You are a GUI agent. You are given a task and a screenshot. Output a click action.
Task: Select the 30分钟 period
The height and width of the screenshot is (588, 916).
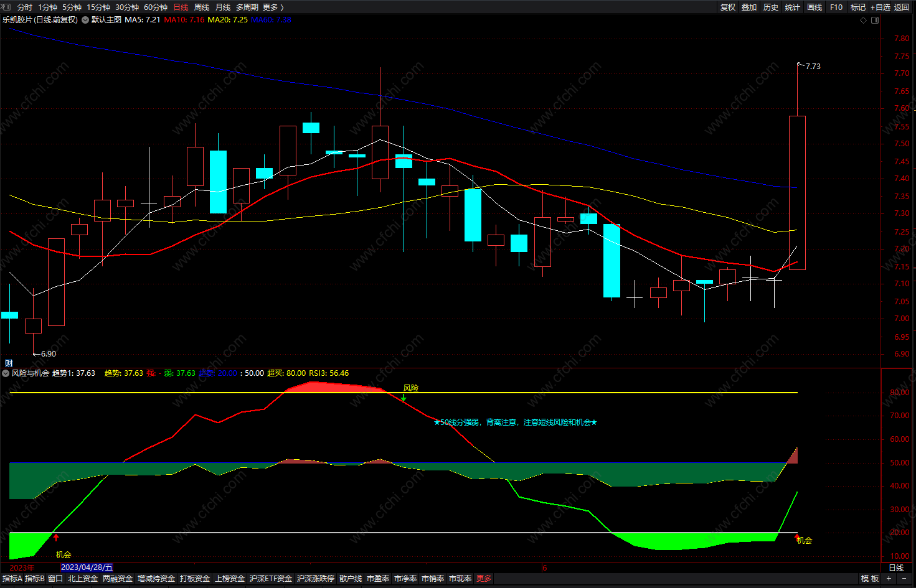(127, 7)
